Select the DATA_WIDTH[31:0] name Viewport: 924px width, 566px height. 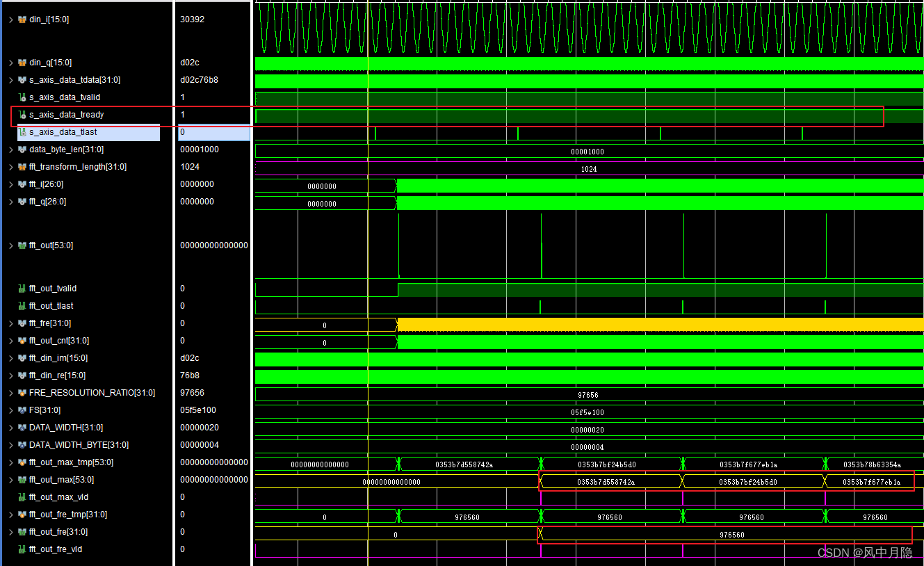tap(66, 428)
